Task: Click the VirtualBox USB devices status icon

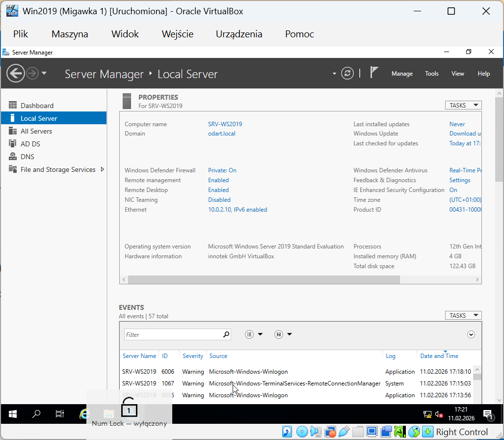Action: pos(344,432)
